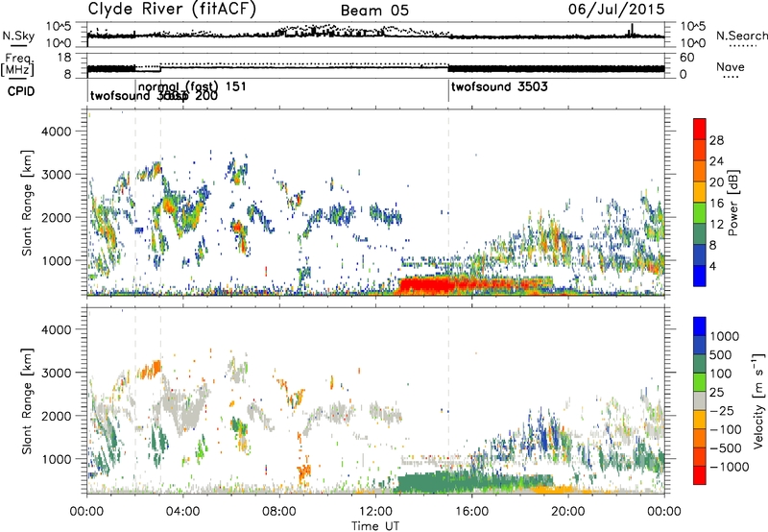Viewport: 768px width, 532px height.
Task: Click the "Nave" legend label
Action: click(731, 66)
